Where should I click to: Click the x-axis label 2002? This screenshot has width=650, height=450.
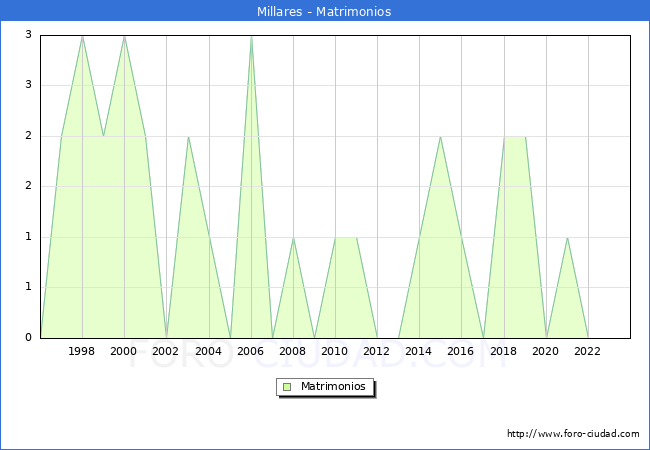[x=165, y=351]
